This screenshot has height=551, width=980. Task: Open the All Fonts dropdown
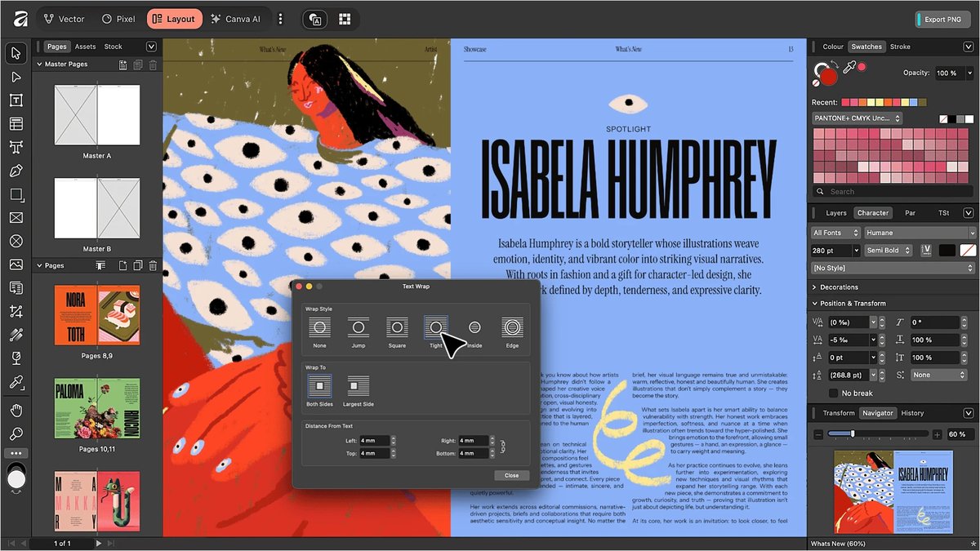(835, 233)
